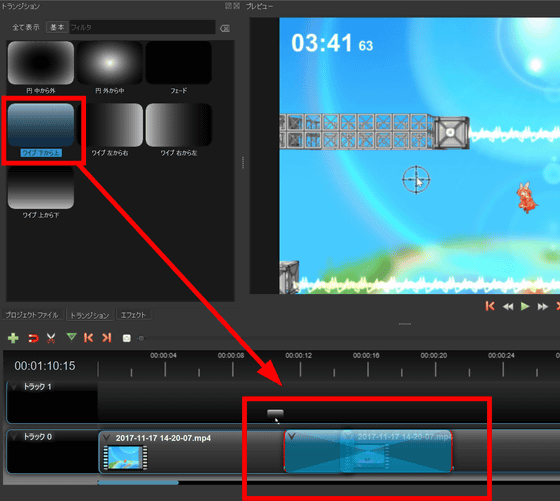This screenshot has height=501, width=560.
Task: Click the splitter handle between transitions and preview
Action: 243,163
